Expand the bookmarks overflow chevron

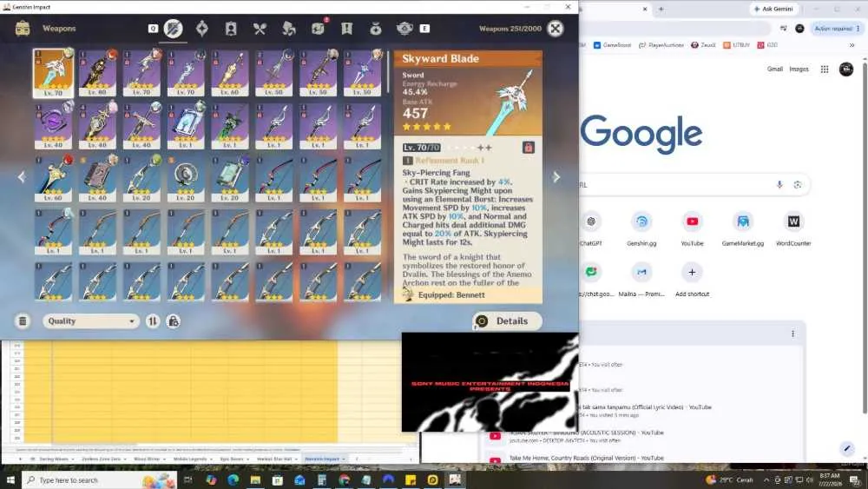pyautogui.click(x=852, y=45)
